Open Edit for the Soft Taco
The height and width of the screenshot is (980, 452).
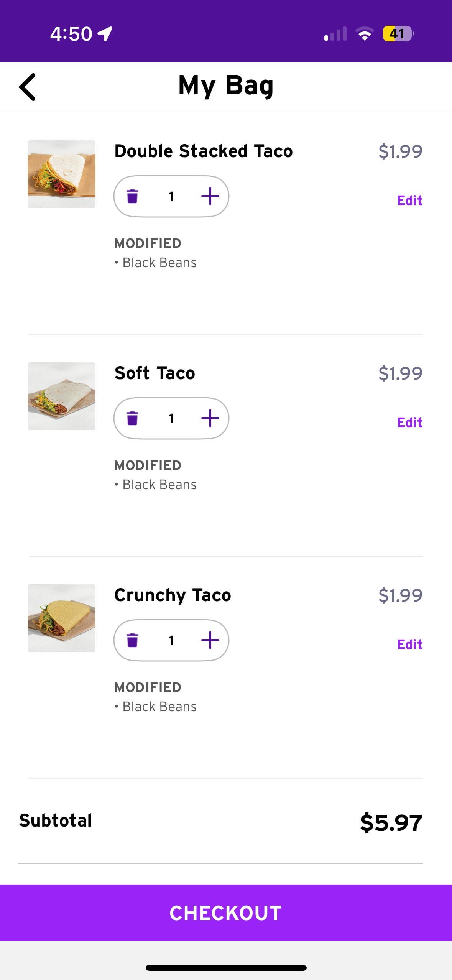click(x=409, y=423)
